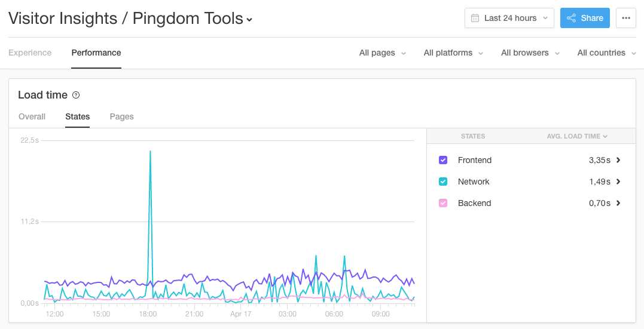Click the tall Network spike near 18:00

click(150, 179)
